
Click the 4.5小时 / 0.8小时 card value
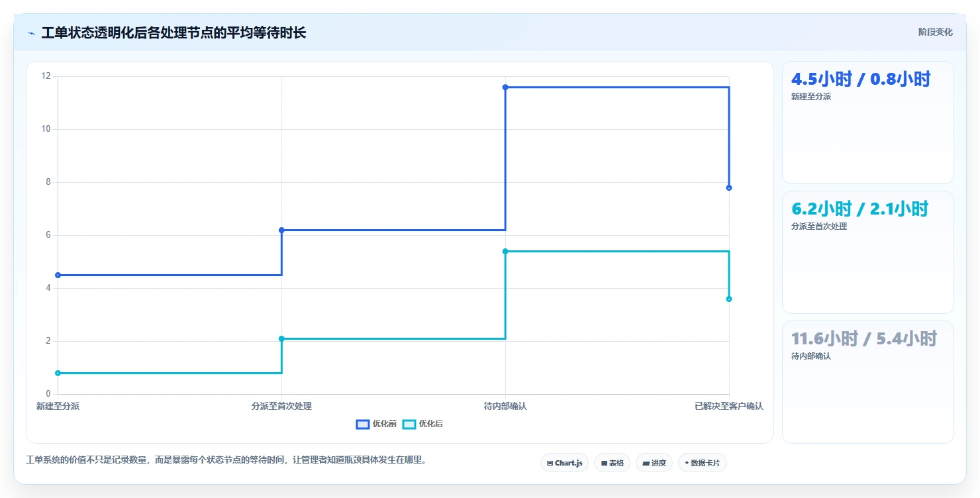pos(861,79)
